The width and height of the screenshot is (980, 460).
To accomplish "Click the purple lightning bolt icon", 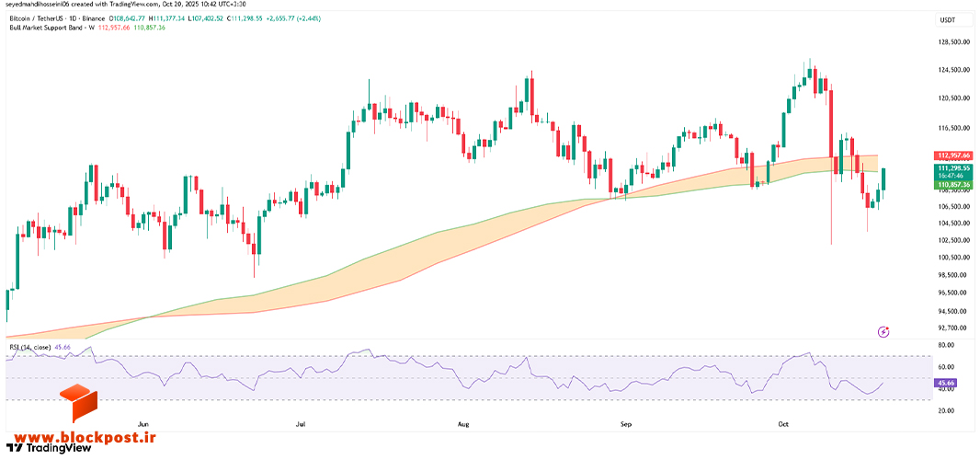I will click(x=883, y=332).
